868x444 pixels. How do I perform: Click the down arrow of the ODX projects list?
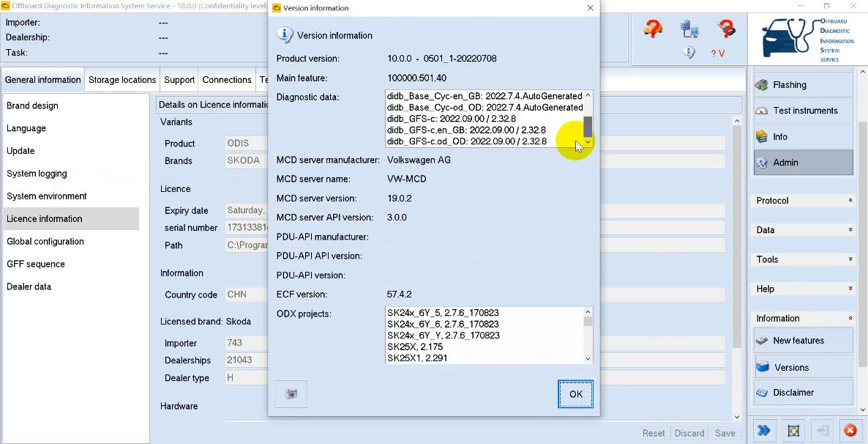[588, 359]
